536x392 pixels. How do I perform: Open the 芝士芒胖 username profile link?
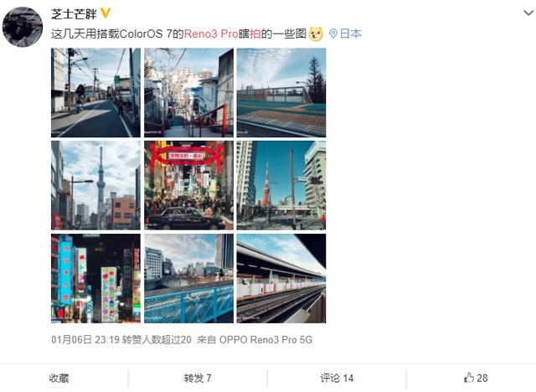75,14
